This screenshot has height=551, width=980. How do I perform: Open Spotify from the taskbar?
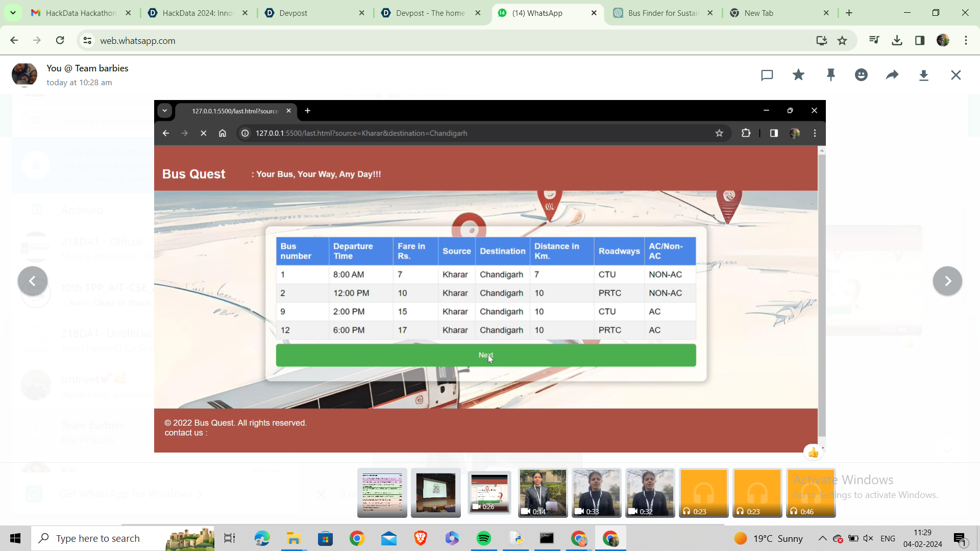[x=483, y=538]
